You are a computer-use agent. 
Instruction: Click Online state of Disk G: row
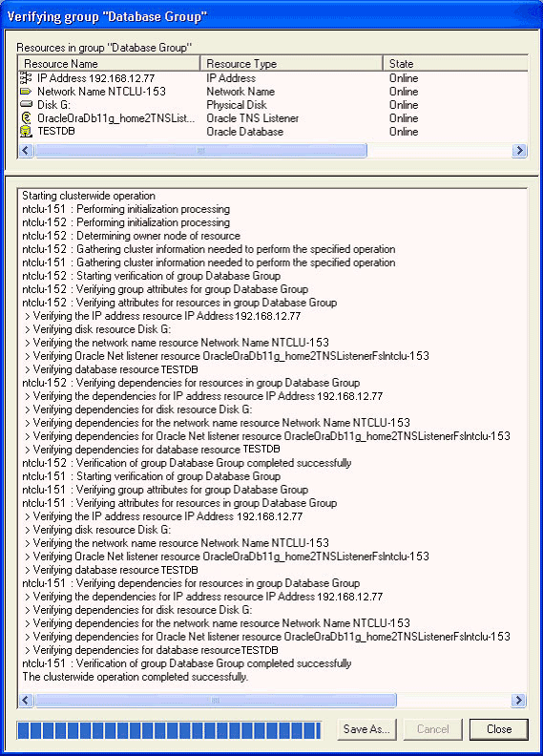pyautogui.click(x=404, y=105)
